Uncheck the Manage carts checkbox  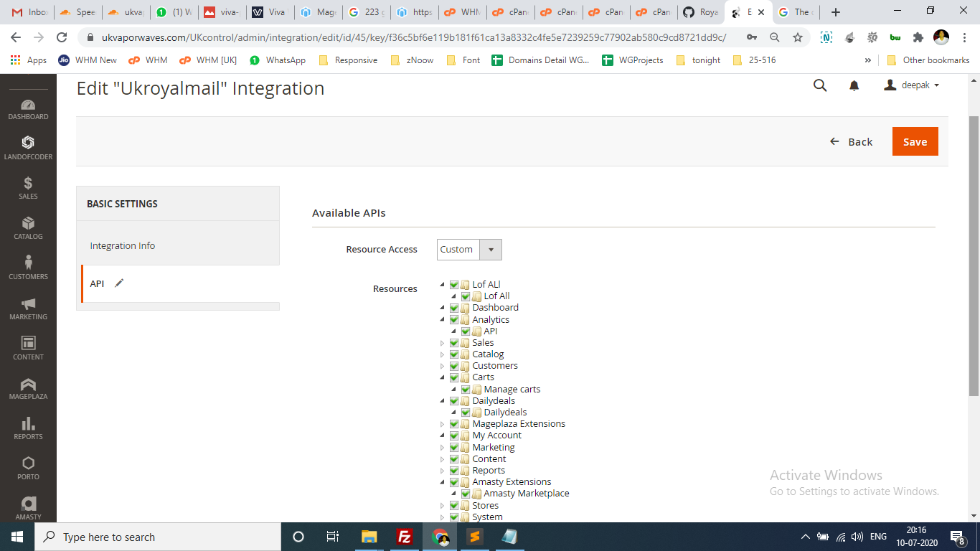[x=466, y=389]
